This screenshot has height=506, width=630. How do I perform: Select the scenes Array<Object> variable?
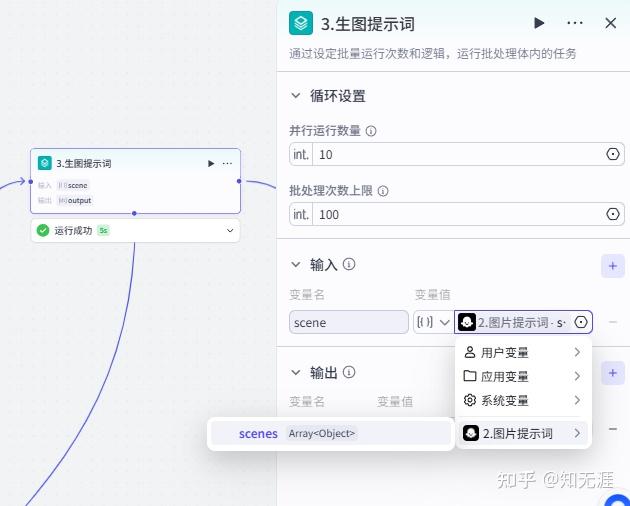click(331, 433)
